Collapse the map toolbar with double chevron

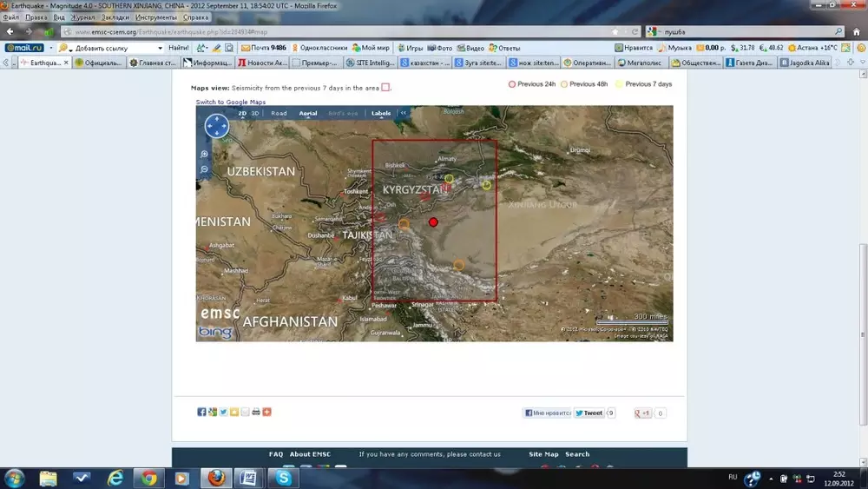click(403, 113)
